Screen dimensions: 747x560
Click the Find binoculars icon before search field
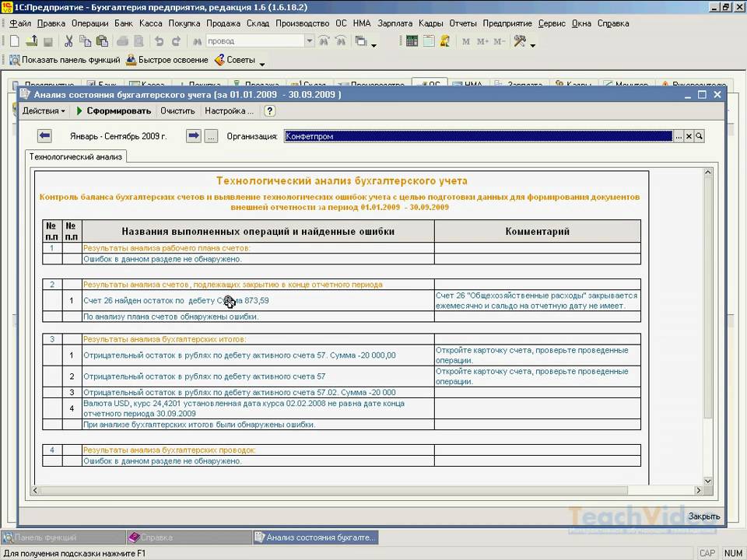point(197,41)
